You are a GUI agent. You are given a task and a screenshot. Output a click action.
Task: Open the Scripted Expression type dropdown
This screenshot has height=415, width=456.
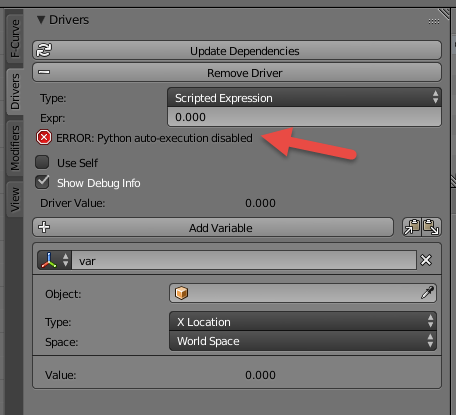tap(304, 98)
